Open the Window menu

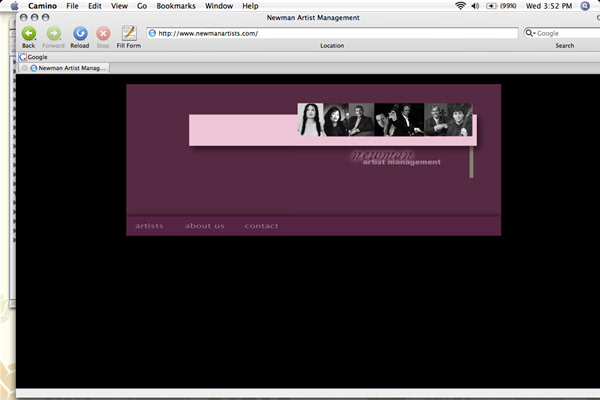click(x=219, y=6)
